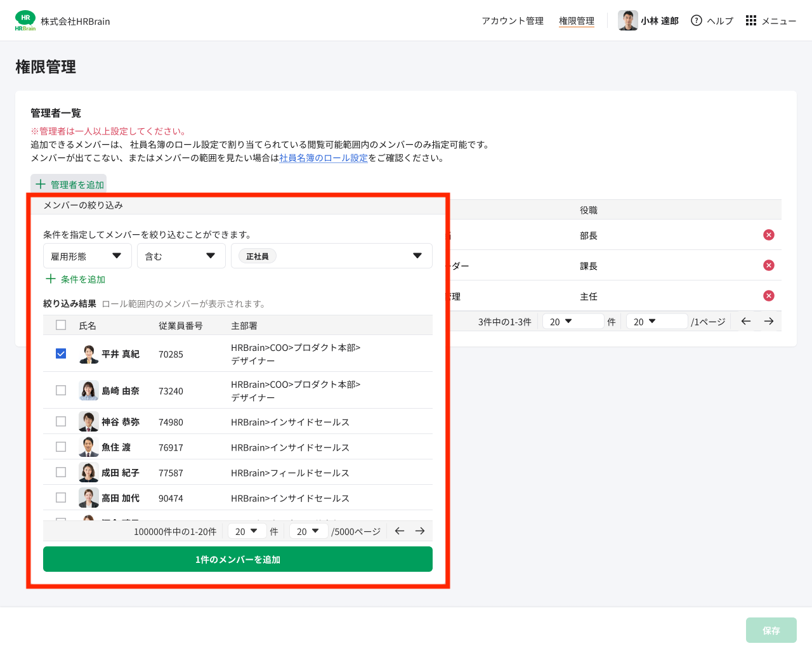This screenshot has width=812, height=653.
Task: Remove the 部長 administrator with the red X
Action: 769,234
